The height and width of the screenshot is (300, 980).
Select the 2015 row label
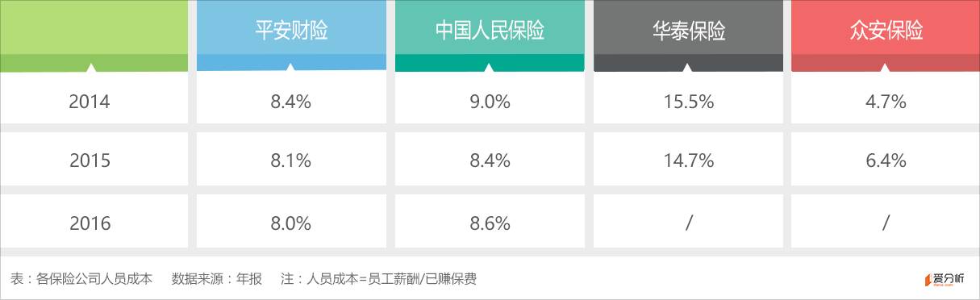89,160
